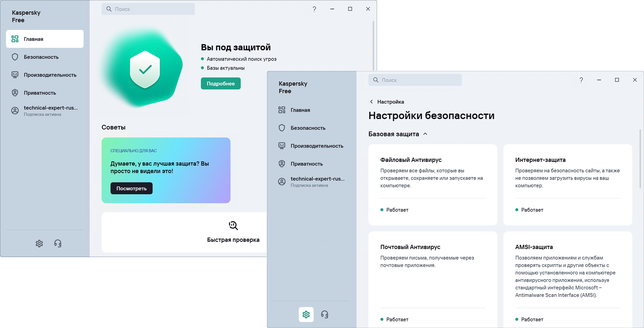
Task: Click the Производительность monitor icon in front window
Action: 282,146
